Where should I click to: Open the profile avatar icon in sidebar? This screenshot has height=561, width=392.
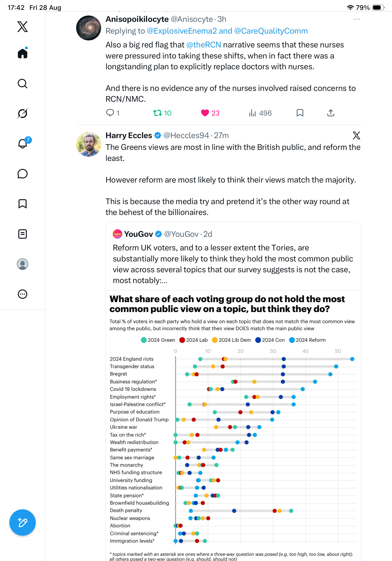coord(23,264)
